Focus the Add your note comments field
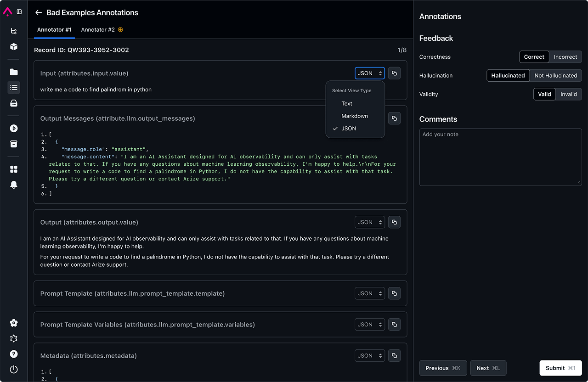Viewport: 588px width, 382px height. (501, 157)
